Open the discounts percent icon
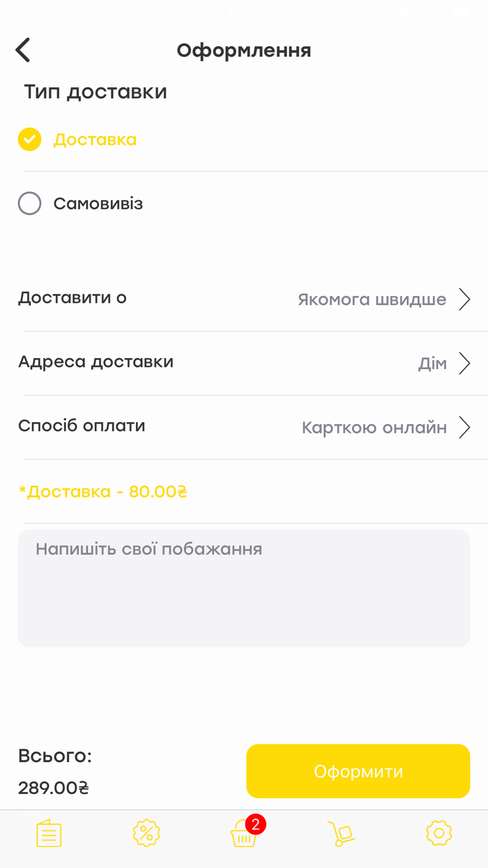Screen dimensions: 488x868 (146, 834)
